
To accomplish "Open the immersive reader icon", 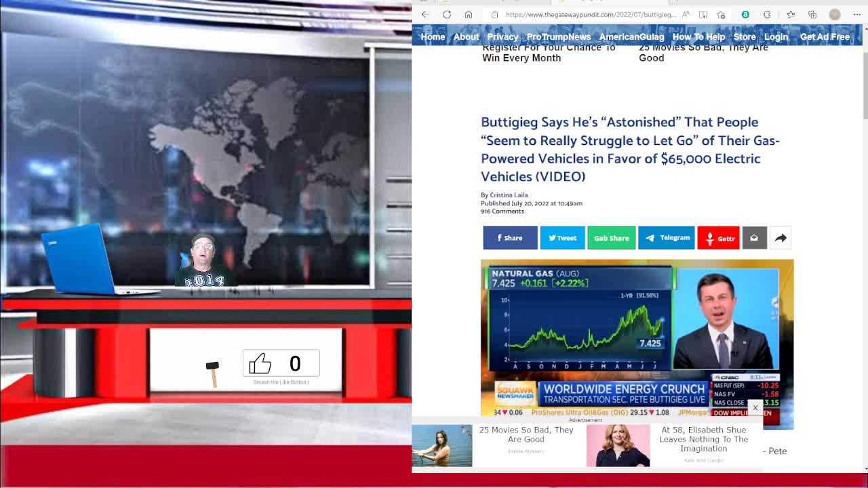I will tap(703, 14).
